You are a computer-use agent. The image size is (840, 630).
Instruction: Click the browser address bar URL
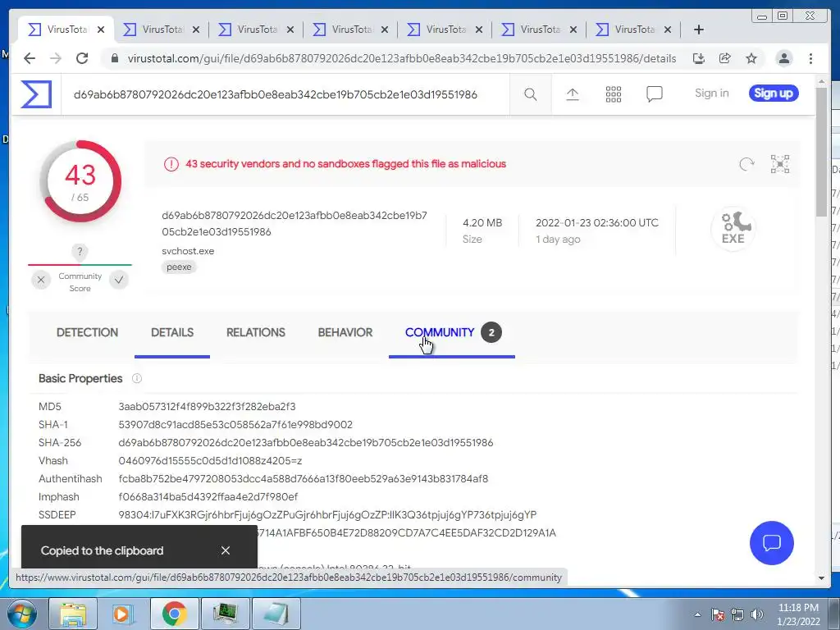402,58
